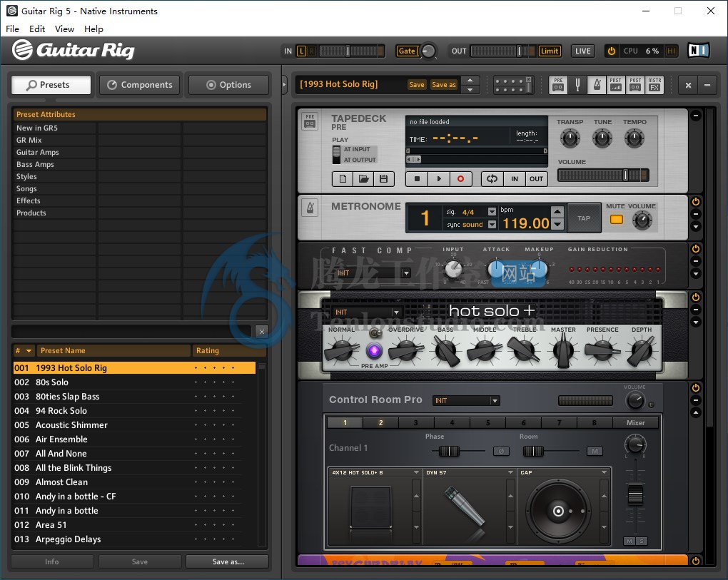This screenshot has height=580, width=728.
Task: Click Save in the preset header
Action: tap(417, 84)
